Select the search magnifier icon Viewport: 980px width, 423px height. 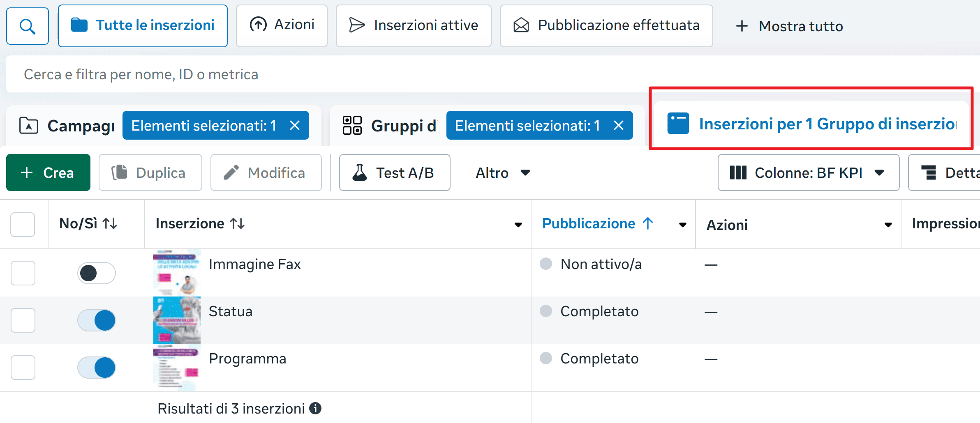(27, 25)
